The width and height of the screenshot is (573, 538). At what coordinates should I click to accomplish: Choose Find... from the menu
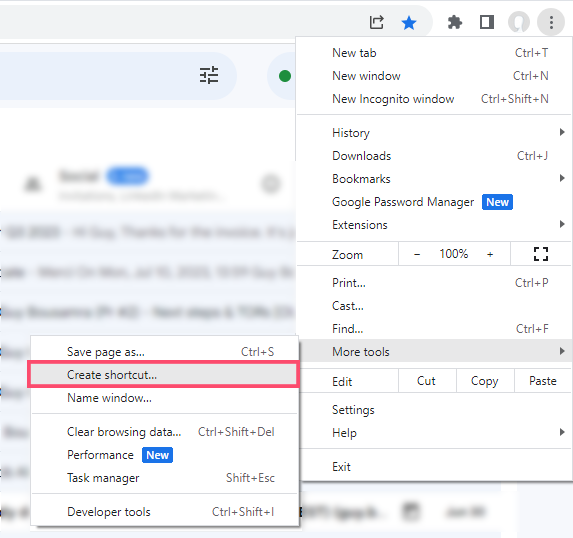point(434,329)
